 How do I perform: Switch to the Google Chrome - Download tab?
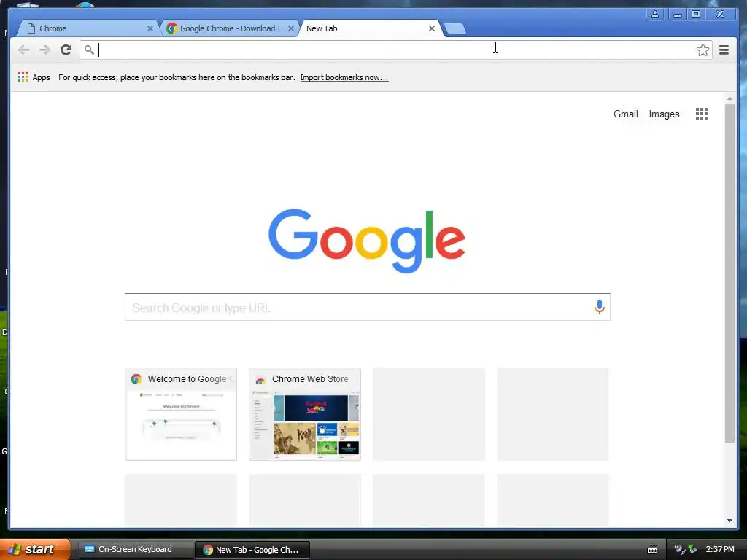click(x=230, y=28)
